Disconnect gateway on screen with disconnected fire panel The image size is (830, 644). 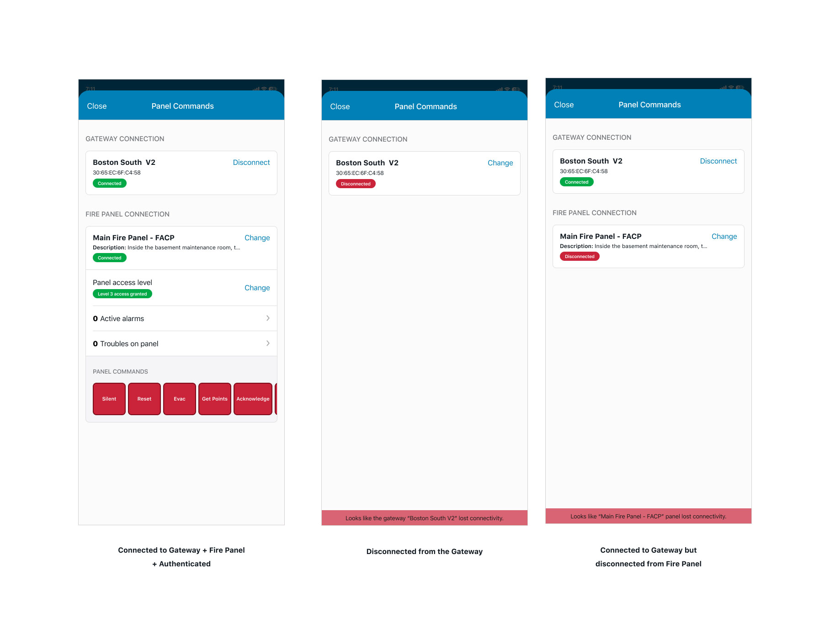tap(718, 161)
